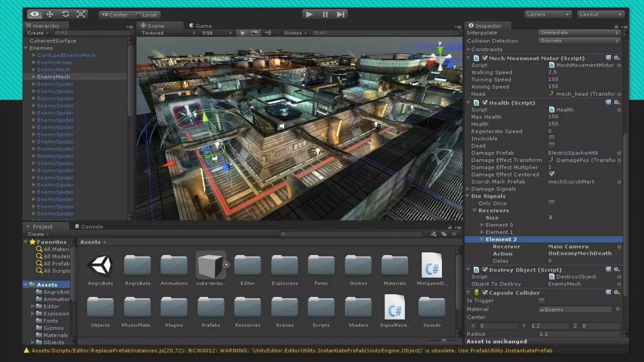Uncheck Damage Effect Centered checkbox
644x362 pixels.
552,174
